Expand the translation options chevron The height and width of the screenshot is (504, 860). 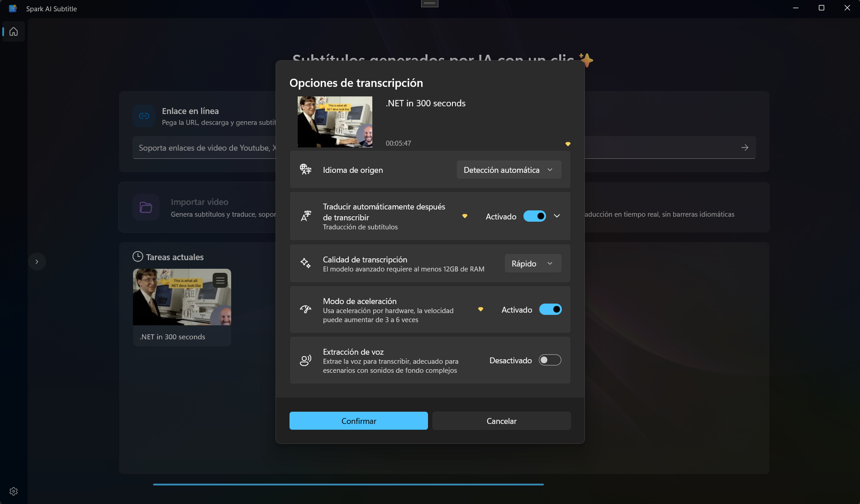point(557,216)
